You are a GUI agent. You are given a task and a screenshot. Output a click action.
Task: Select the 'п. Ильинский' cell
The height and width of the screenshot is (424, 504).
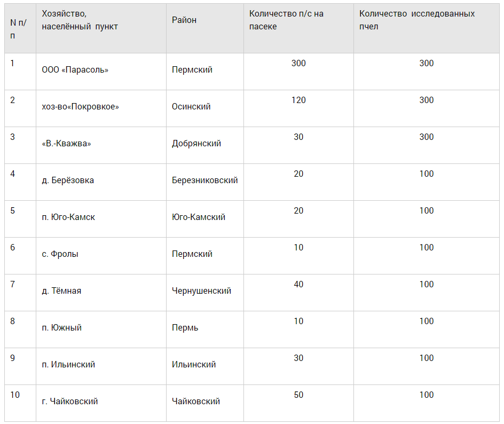[68, 365]
